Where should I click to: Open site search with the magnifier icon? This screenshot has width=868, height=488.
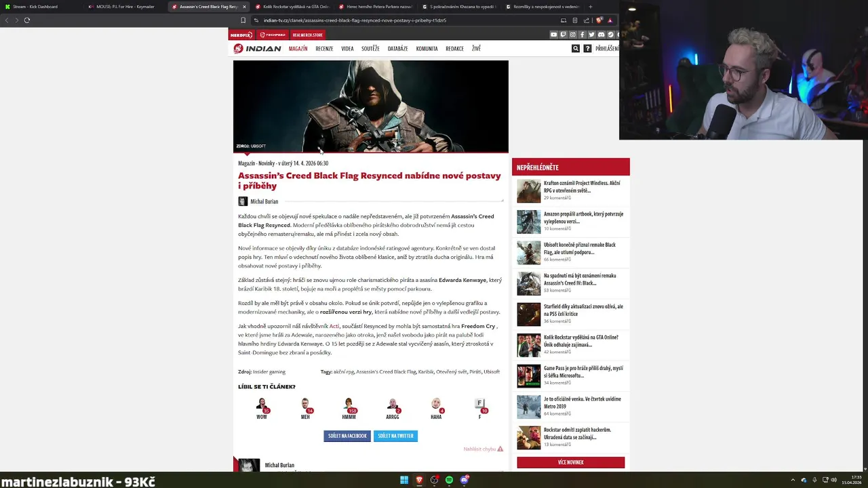576,49
